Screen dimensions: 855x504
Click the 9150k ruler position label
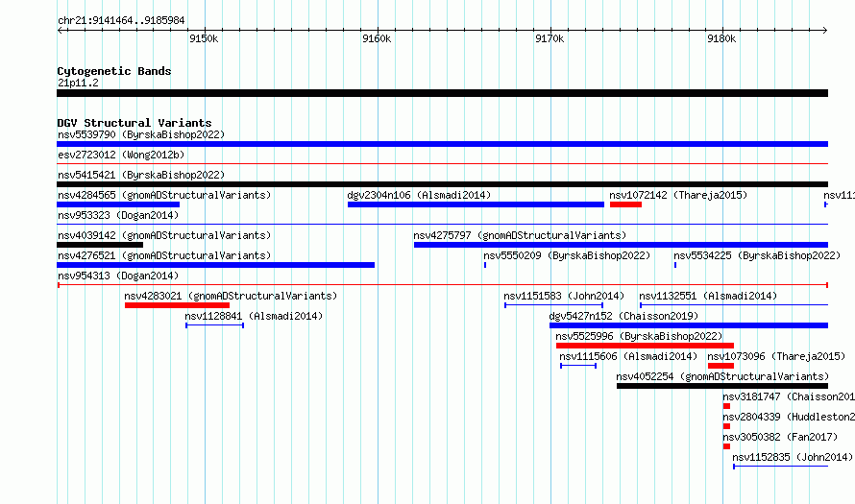(x=204, y=38)
